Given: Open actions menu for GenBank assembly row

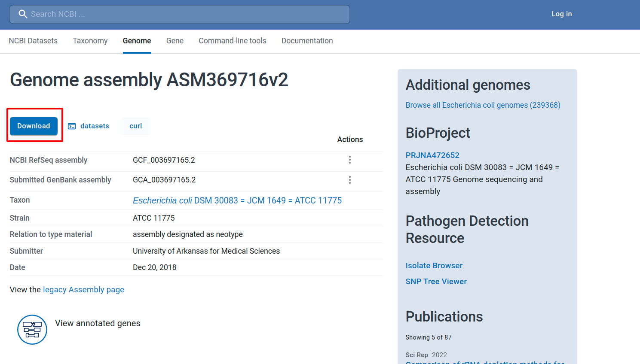Looking at the screenshot, I should coord(350,180).
